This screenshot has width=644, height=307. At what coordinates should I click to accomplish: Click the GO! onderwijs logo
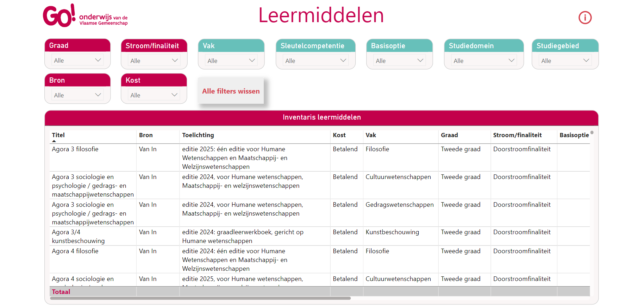(x=85, y=16)
